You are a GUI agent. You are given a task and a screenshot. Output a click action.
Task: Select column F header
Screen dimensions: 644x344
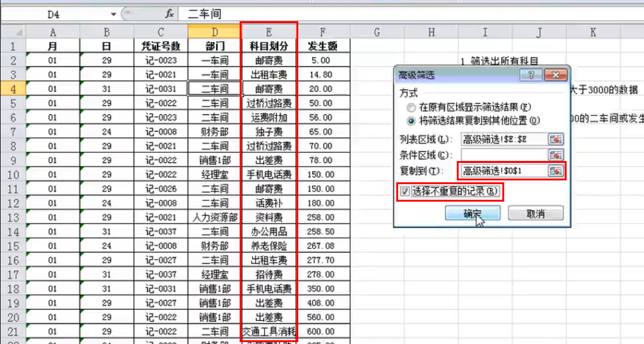pyautogui.click(x=323, y=32)
